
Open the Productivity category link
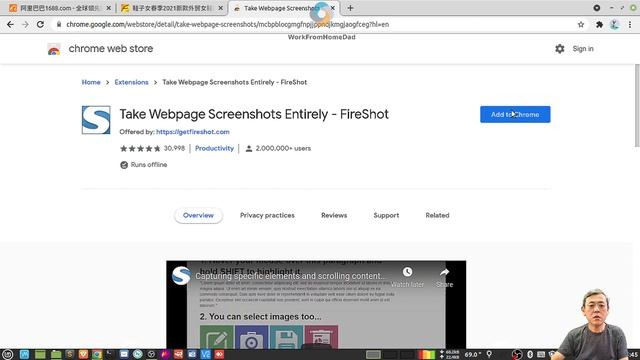coord(214,149)
